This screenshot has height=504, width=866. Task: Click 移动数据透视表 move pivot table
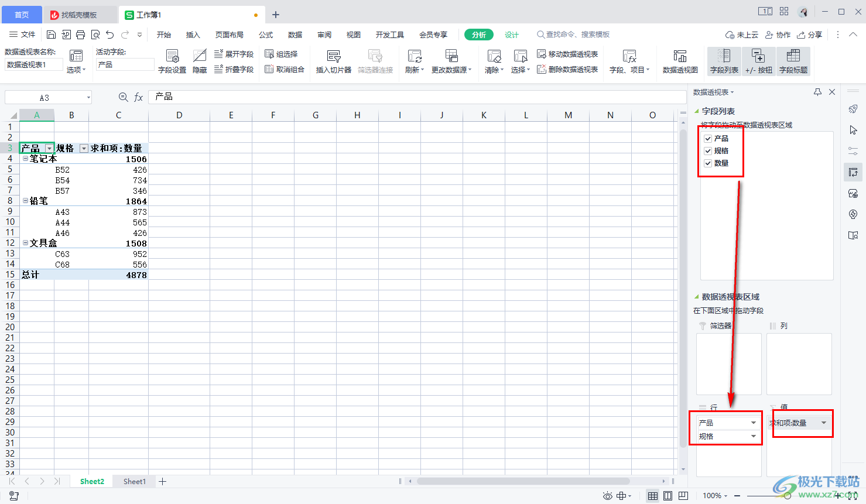pyautogui.click(x=567, y=54)
